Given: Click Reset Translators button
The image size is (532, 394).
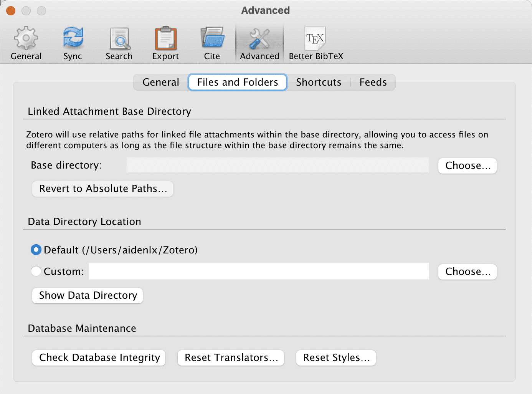Looking at the screenshot, I should coord(231,358).
